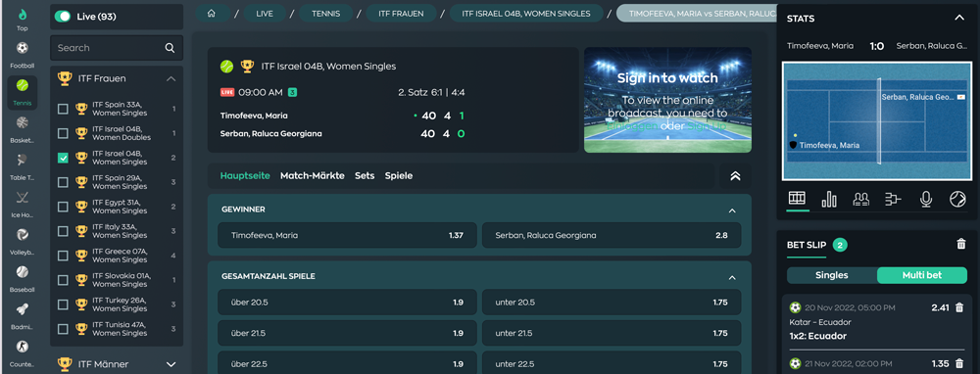
Task: Open the tennis ball icon in stats
Action: tap(957, 199)
